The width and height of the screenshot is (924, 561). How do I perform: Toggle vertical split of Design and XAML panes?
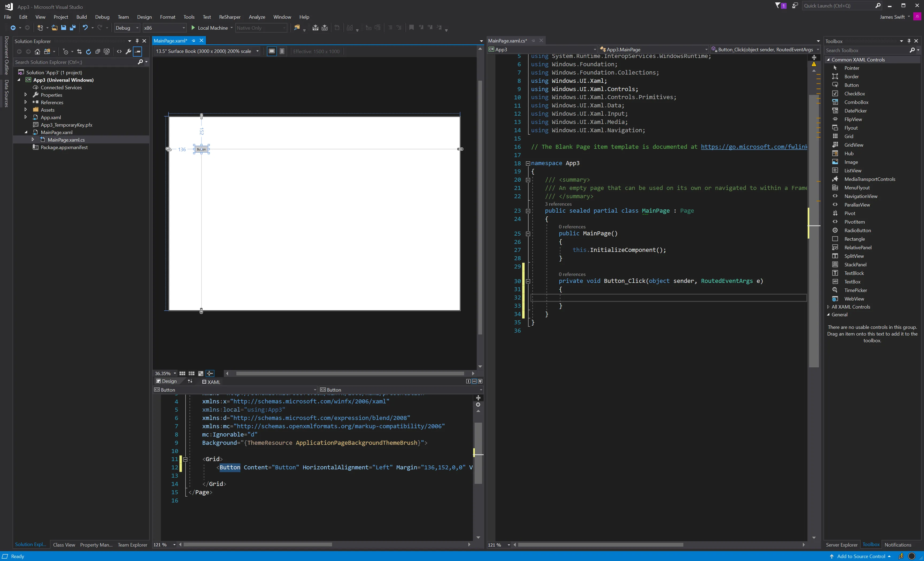[468, 381]
